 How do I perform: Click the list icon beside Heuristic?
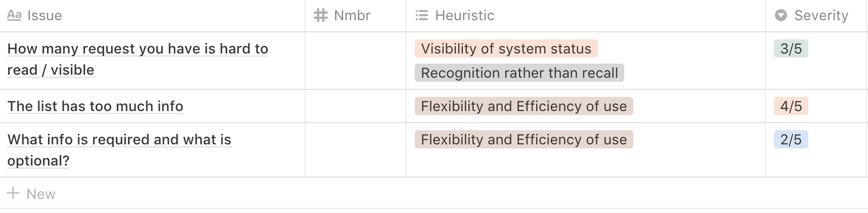point(422,16)
